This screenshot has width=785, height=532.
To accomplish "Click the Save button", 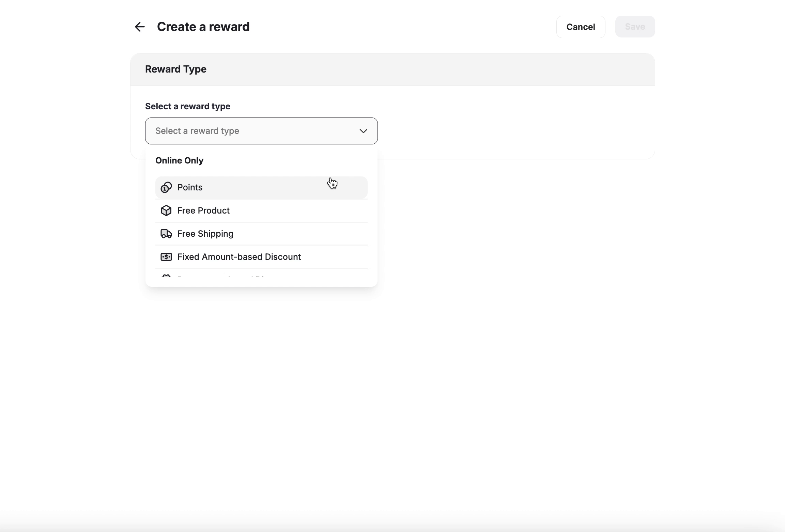I will (635, 27).
